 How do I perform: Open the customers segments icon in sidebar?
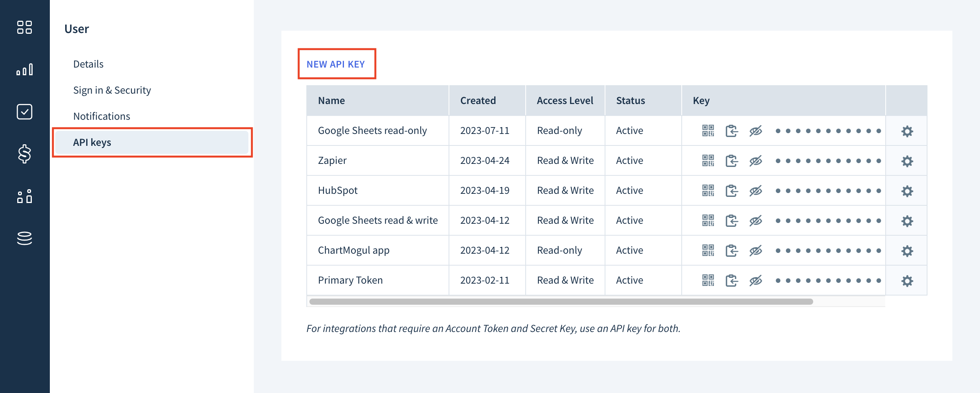click(25, 196)
